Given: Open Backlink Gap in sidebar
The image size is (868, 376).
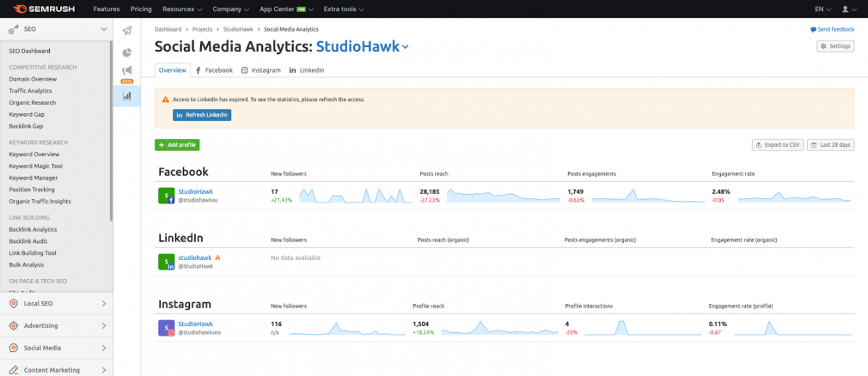Looking at the screenshot, I should [26, 126].
